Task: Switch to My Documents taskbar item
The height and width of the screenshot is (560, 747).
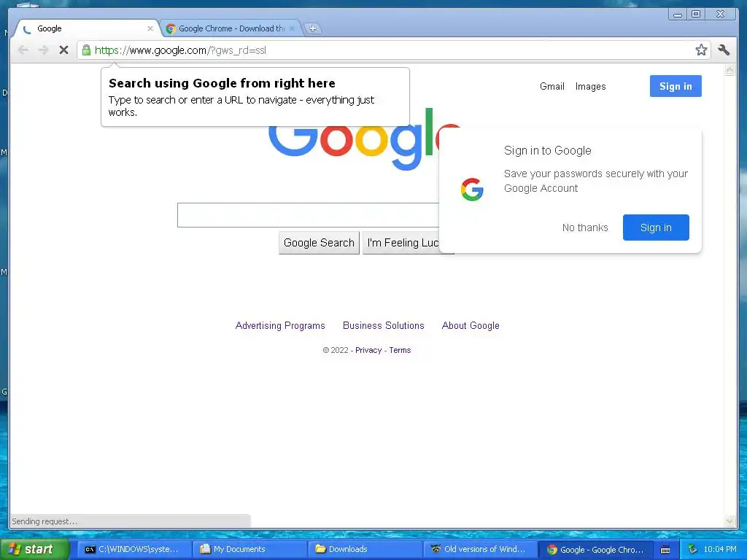Action: click(x=249, y=549)
